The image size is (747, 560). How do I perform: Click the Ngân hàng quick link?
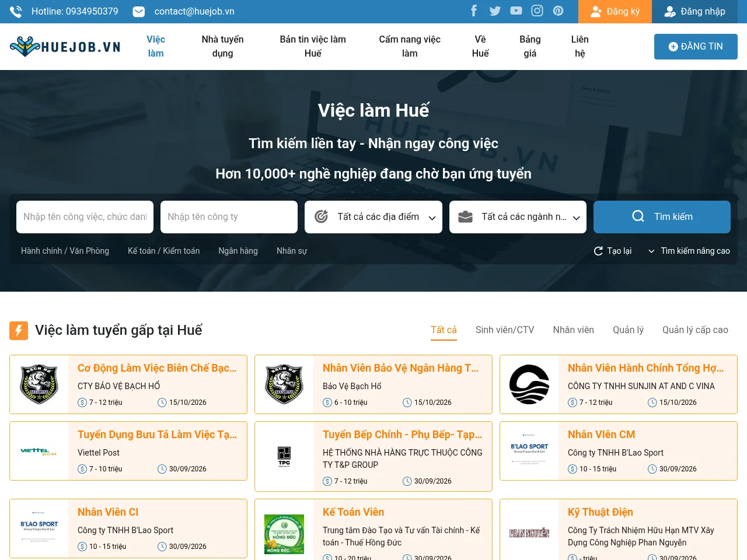click(238, 251)
